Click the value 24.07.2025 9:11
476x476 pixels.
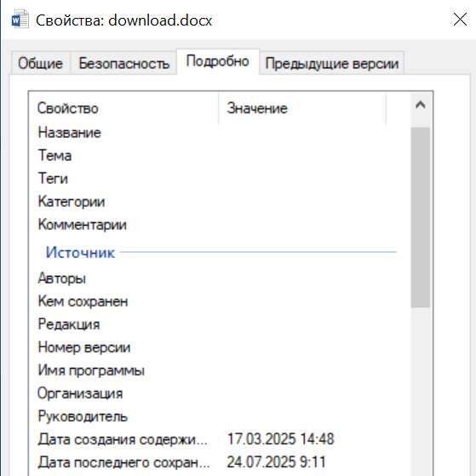tap(276, 462)
